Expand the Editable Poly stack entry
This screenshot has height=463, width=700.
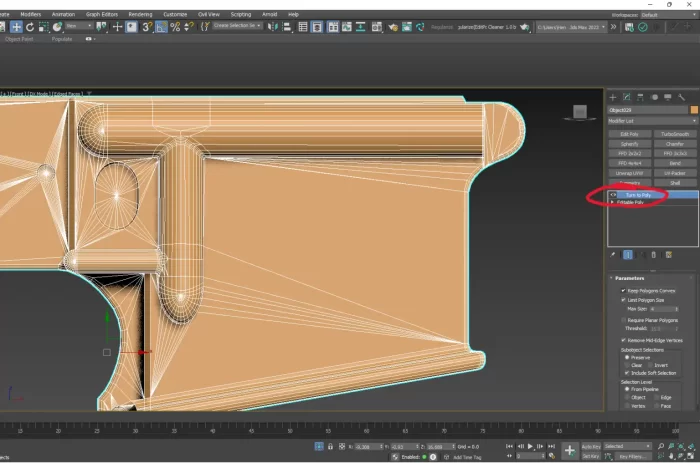(612, 202)
